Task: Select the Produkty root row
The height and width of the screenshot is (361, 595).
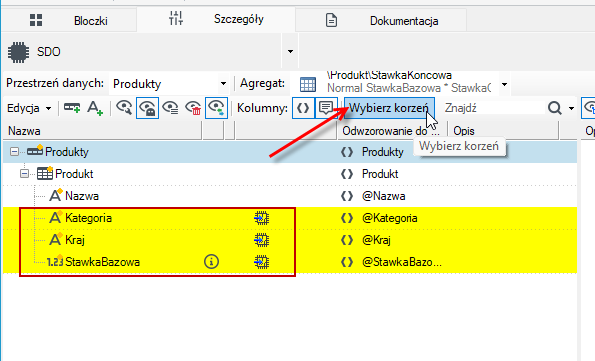Action: pos(290,152)
